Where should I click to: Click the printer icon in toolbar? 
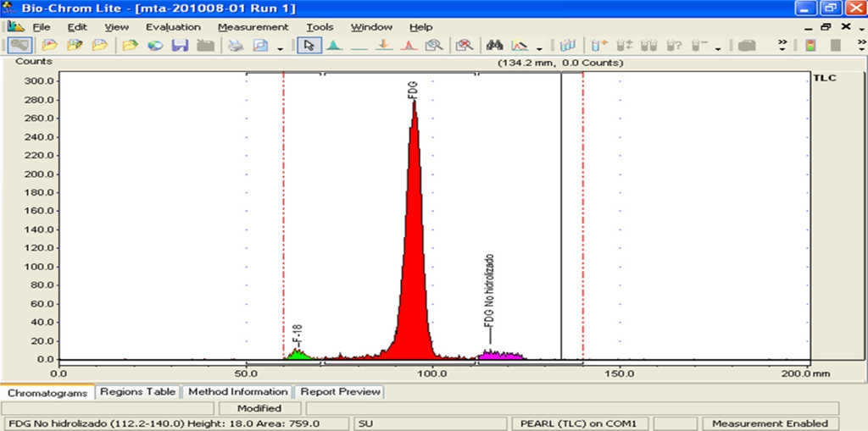(x=236, y=46)
